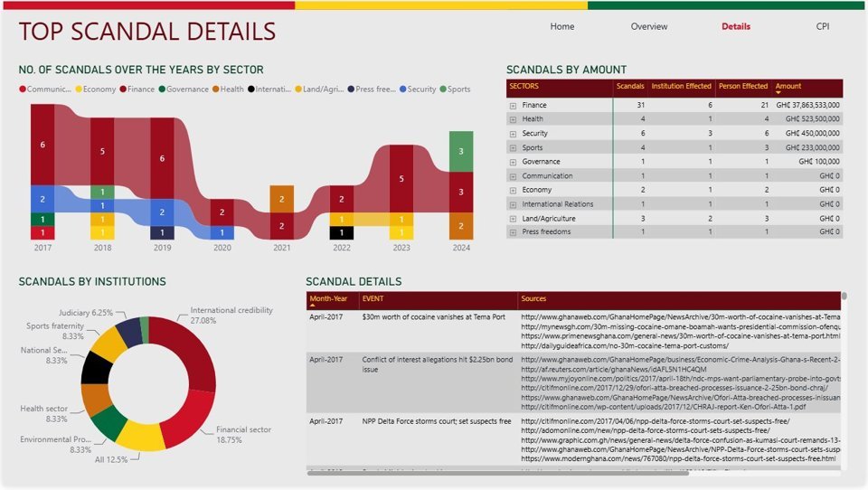Open the Home navigation tab
This screenshot has width=868, height=490.
pyautogui.click(x=561, y=26)
